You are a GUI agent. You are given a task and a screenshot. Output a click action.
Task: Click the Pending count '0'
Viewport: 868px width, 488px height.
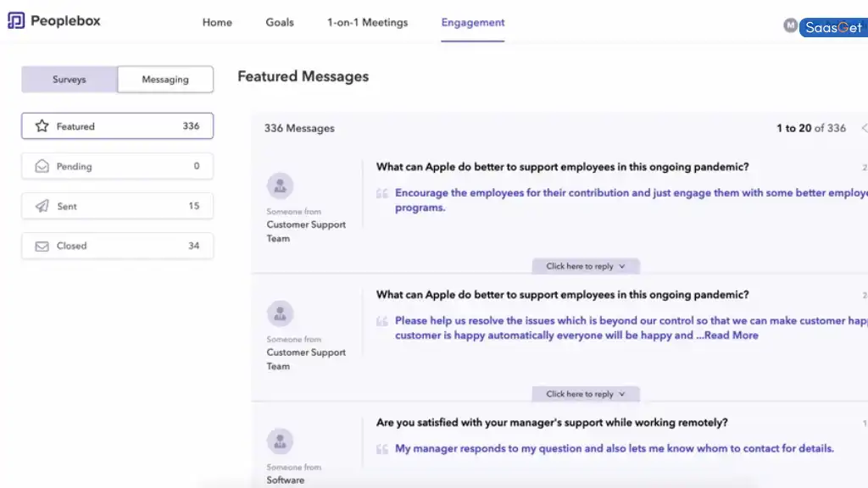[197, 166]
